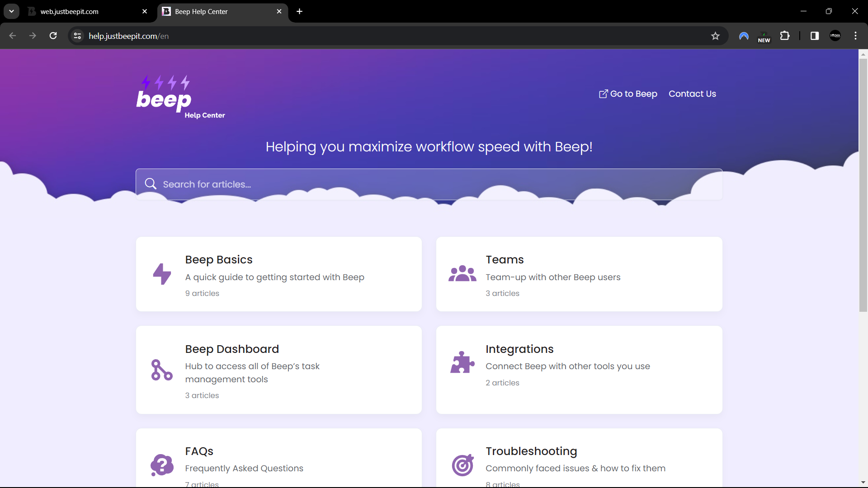
Task: Select the Beep Help Center tab
Action: point(223,11)
